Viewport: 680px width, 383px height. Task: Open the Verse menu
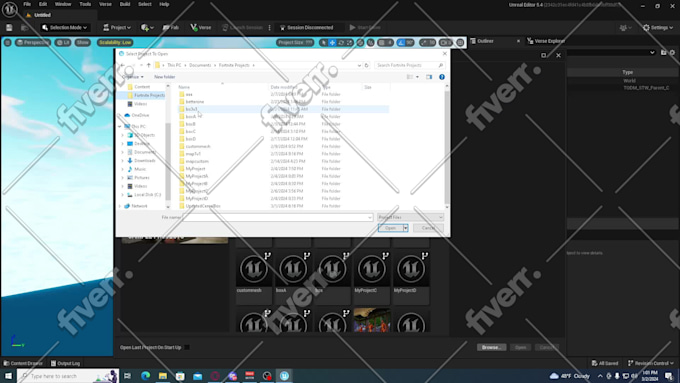(x=105, y=4)
